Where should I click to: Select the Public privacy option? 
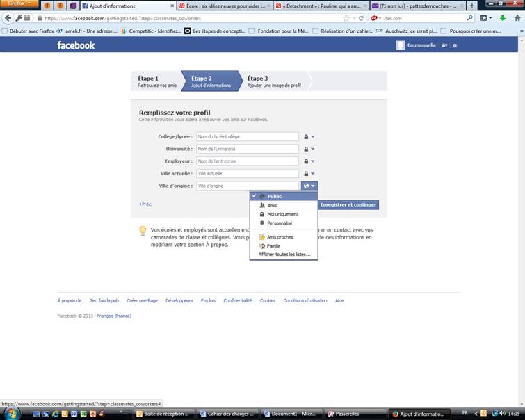click(x=284, y=196)
